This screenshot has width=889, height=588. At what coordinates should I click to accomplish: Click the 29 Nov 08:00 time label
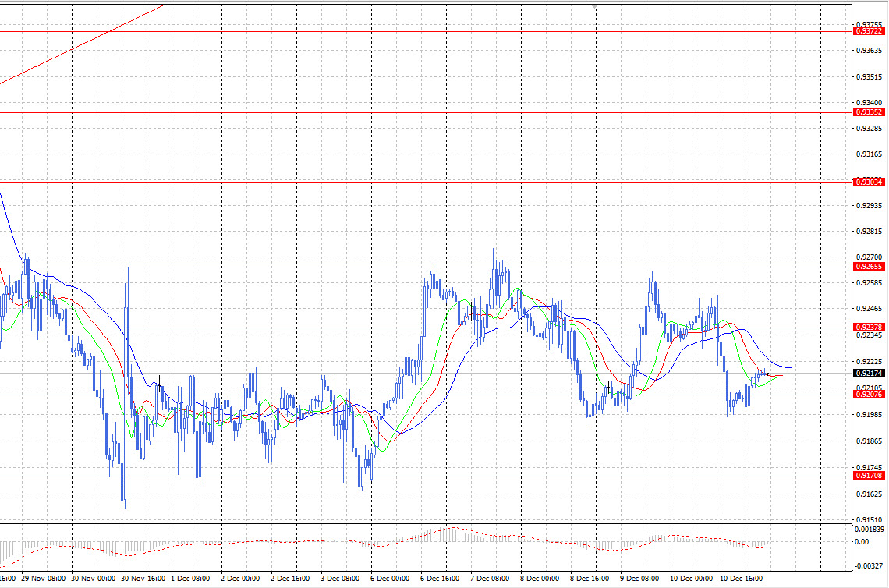coord(43,579)
